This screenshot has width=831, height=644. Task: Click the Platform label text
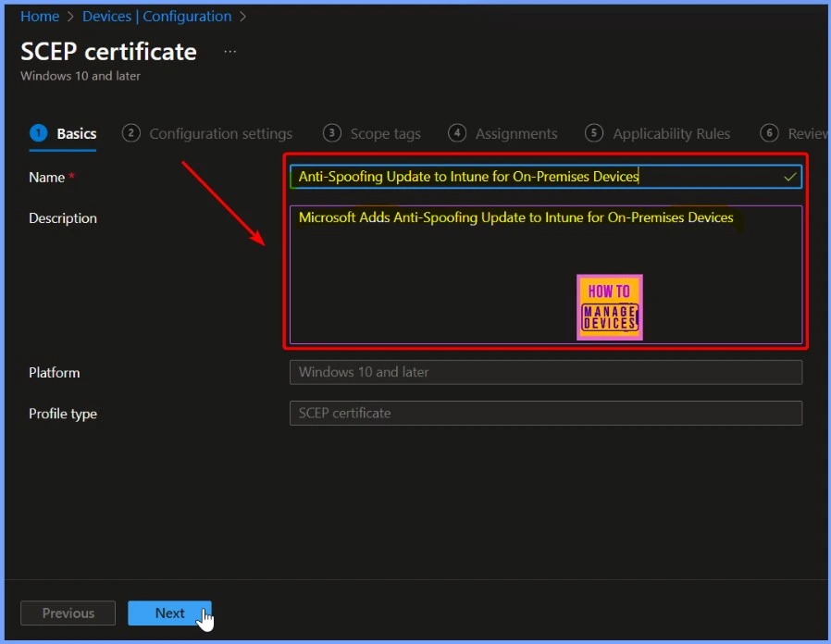pyautogui.click(x=54, y=373)
